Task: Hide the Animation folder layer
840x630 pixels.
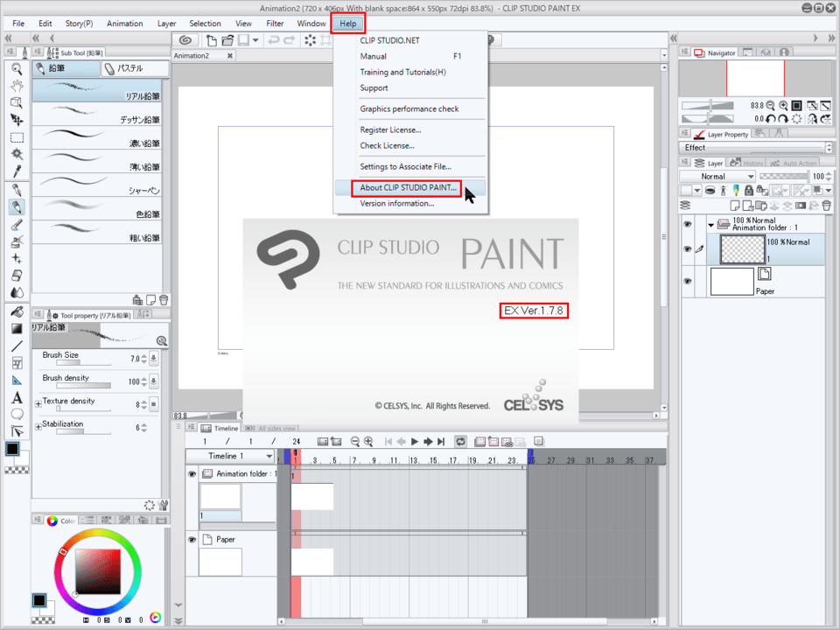Action: [688, 224]
